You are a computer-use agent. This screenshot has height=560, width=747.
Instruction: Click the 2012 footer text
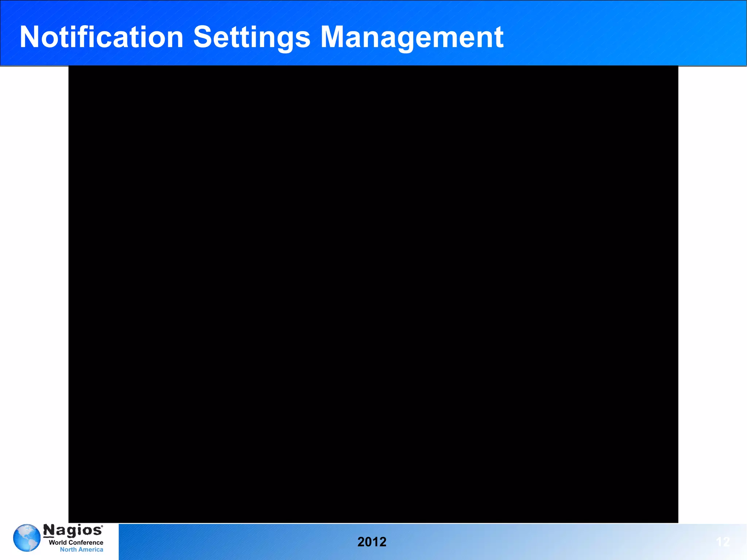pyautogui.click(x=372, y=542)
